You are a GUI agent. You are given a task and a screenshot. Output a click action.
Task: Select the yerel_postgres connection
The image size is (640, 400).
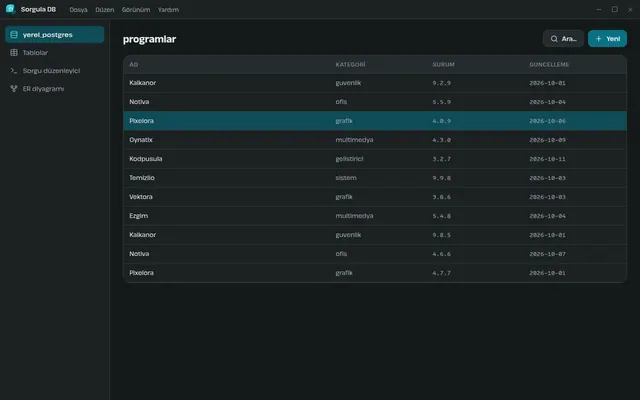pyautogui.click(x=55, y=35)
